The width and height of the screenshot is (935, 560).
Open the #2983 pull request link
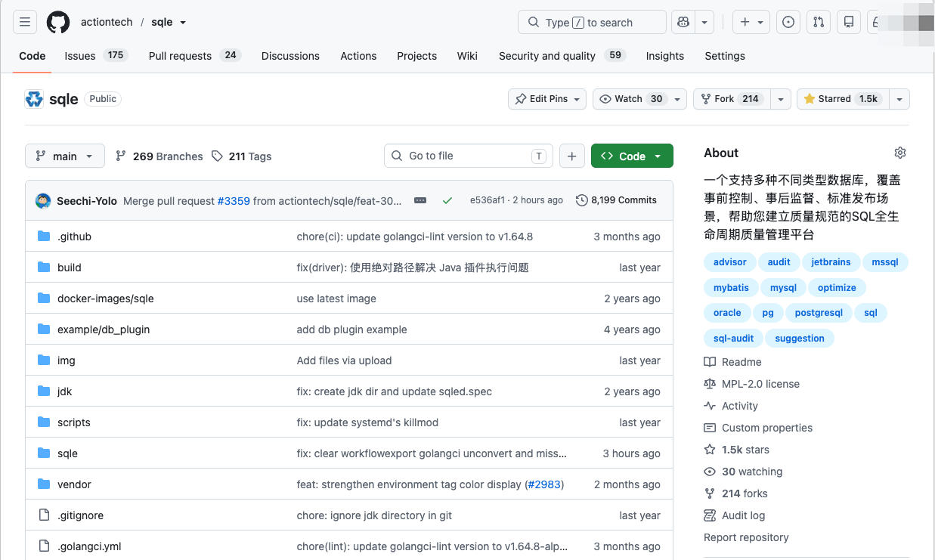pyautogui.click(x=544, y=484)
